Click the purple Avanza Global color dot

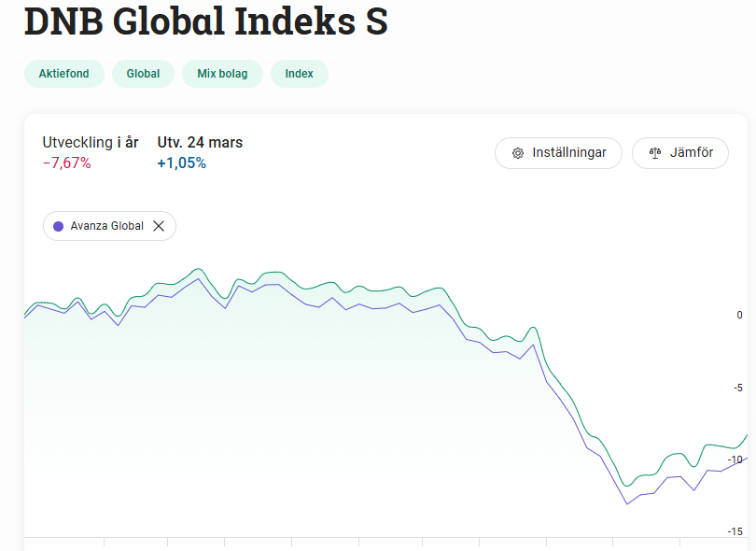(x=59, y=226)
